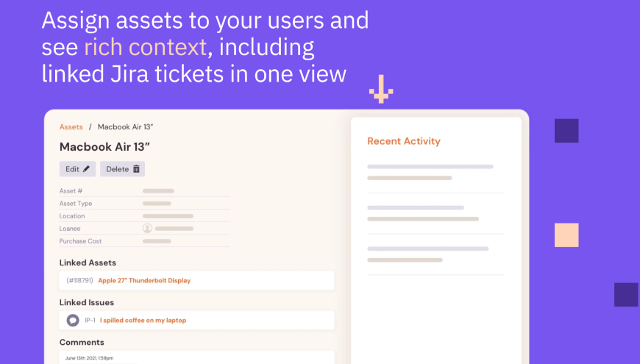This screenshot has width=640, height=364.
Task: Click the Recent Activity heading
Action: tap(404, 141)
